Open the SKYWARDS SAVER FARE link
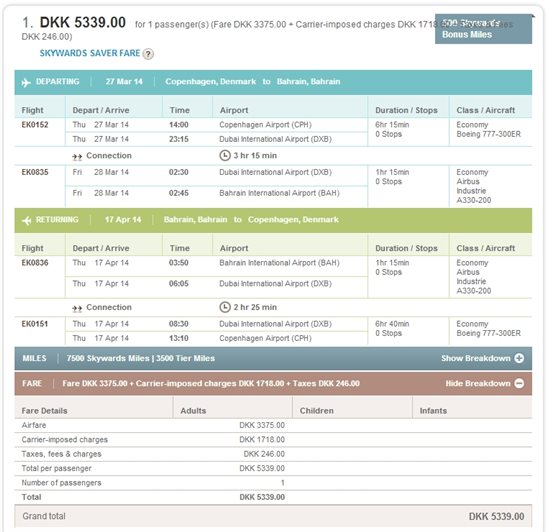 90,53
